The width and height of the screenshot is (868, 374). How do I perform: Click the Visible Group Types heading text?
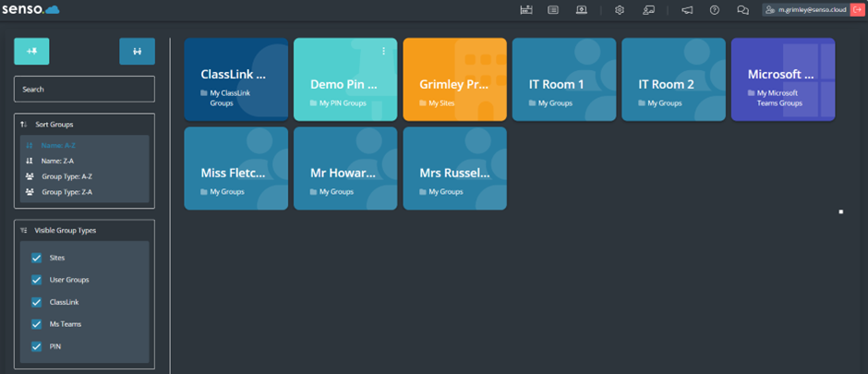pos(66,230)
